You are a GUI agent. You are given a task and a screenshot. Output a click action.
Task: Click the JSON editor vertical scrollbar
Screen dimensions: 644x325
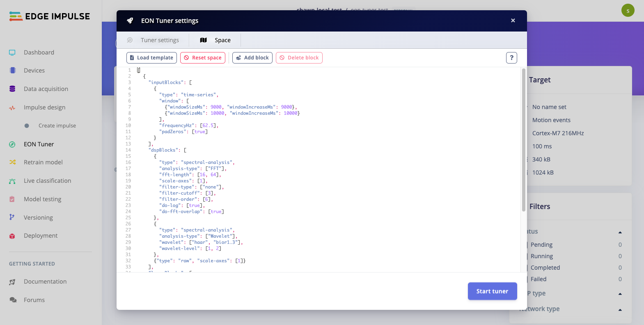524,140
